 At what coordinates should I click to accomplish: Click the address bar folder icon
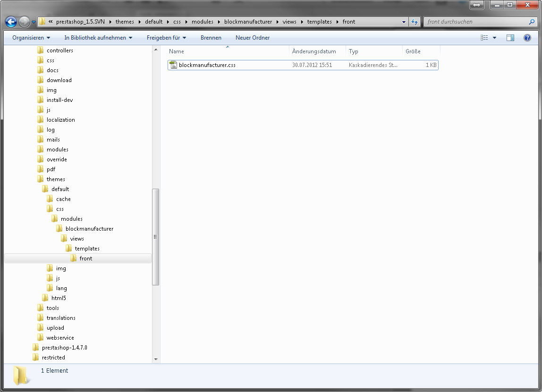coord(42,22)
